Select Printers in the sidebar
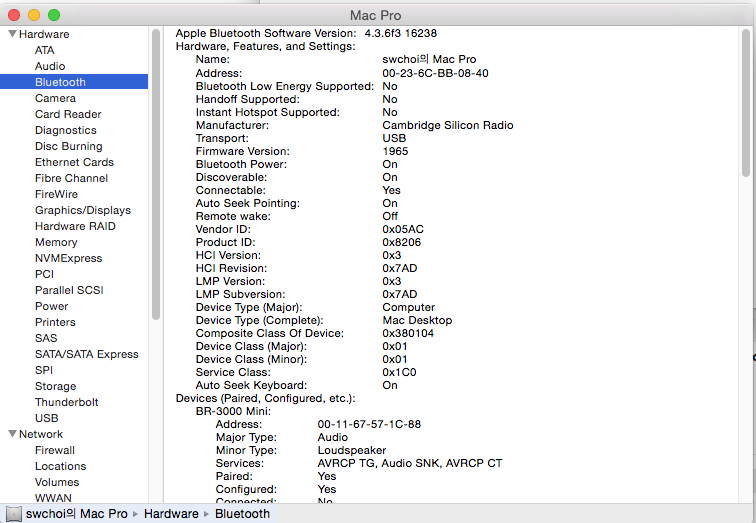This screenshot has width=756, height=523. coord(55,322)
